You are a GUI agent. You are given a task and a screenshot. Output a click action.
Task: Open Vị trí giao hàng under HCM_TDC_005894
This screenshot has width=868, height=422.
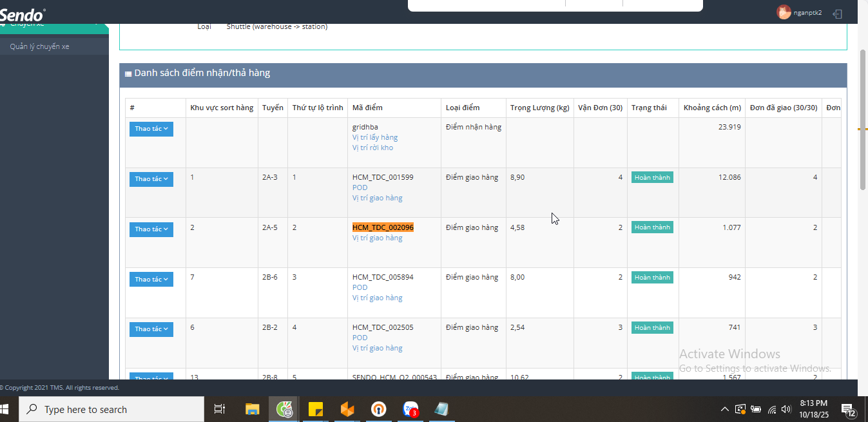click(377, 298)
